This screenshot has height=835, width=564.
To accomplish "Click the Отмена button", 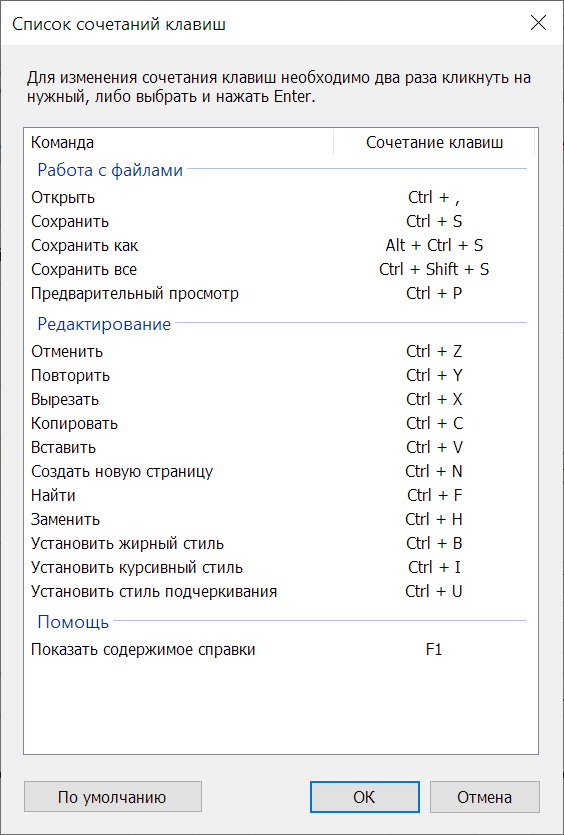I will click(484, 797).
